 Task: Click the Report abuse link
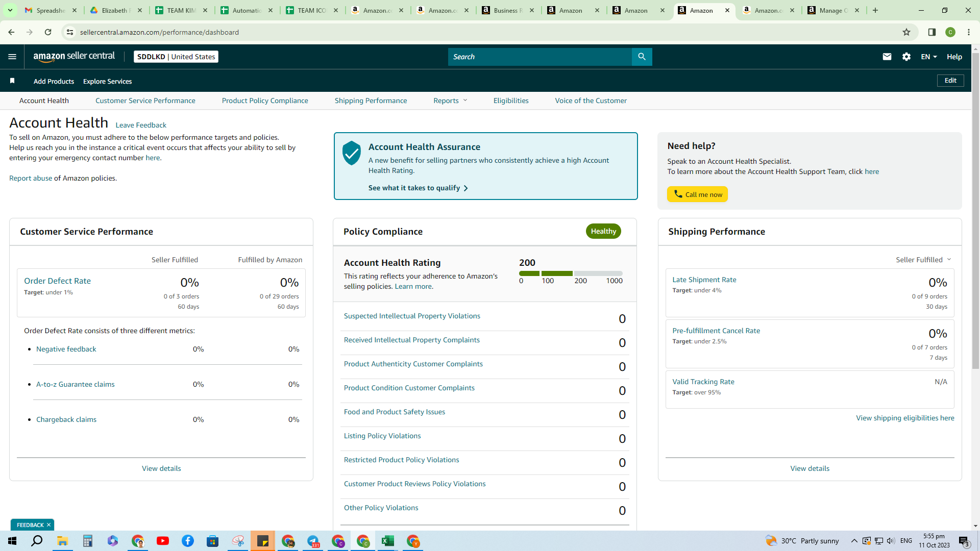tap(31, 178)
